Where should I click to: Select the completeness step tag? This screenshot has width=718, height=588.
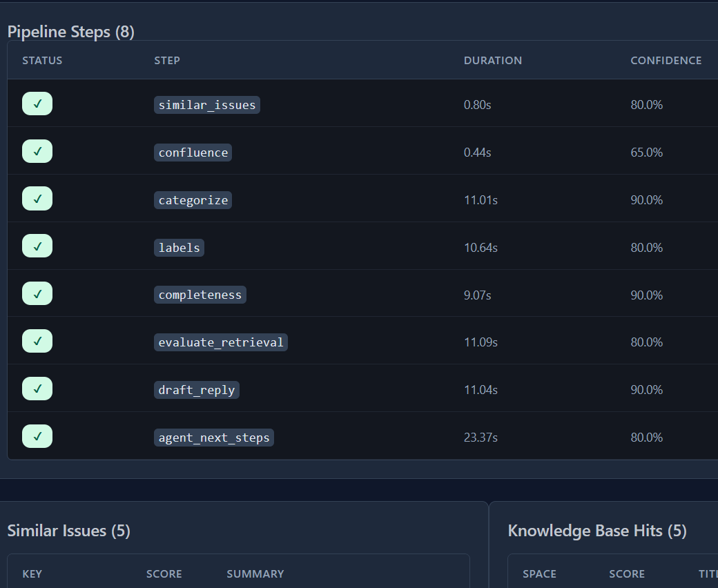[200, 295]
